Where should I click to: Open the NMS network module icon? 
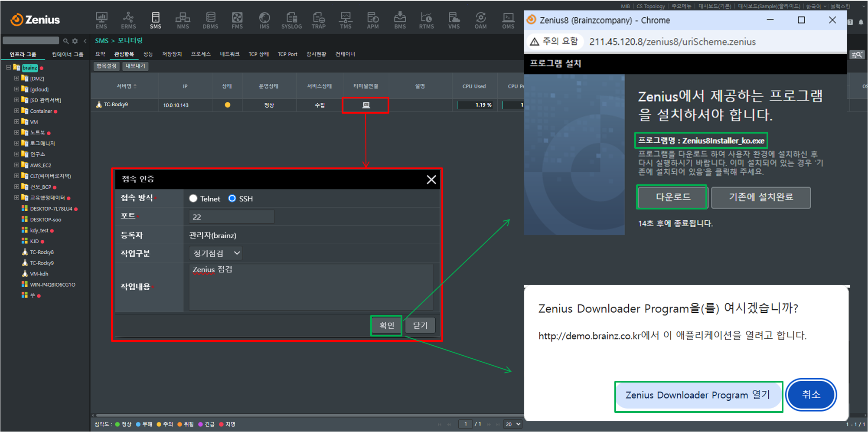[x=183, y=20]
